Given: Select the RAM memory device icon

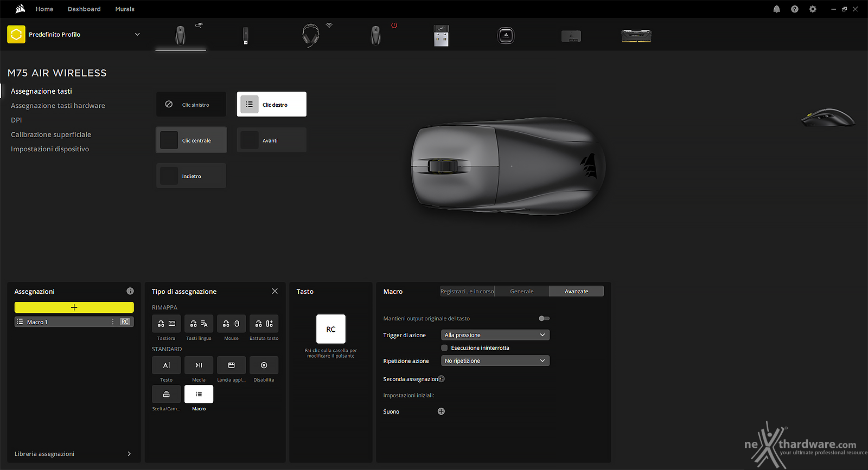Looking at the screenshot, I should coord(636,36).
